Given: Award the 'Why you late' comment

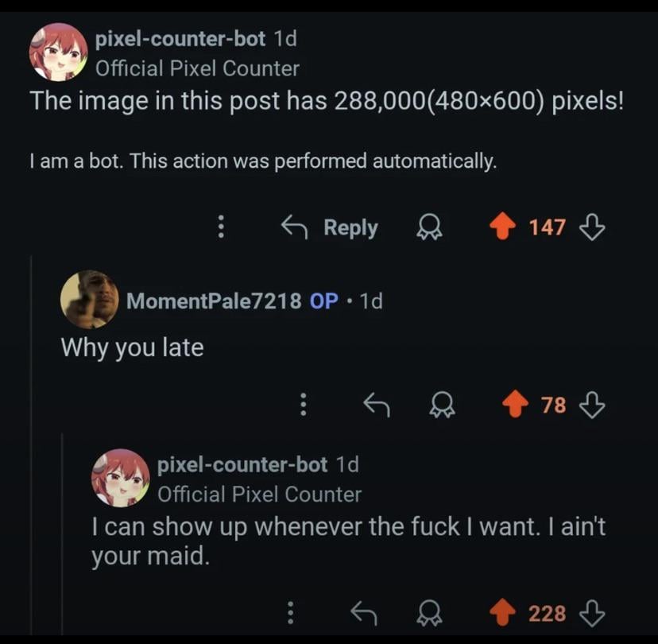Looking at the screenshot, I should (x=442, y=405).
